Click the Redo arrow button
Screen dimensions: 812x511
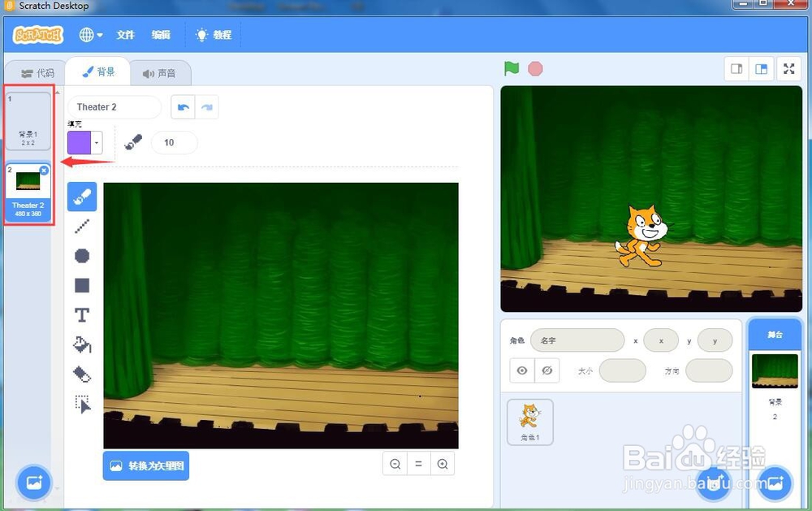(x=206, y=107)
